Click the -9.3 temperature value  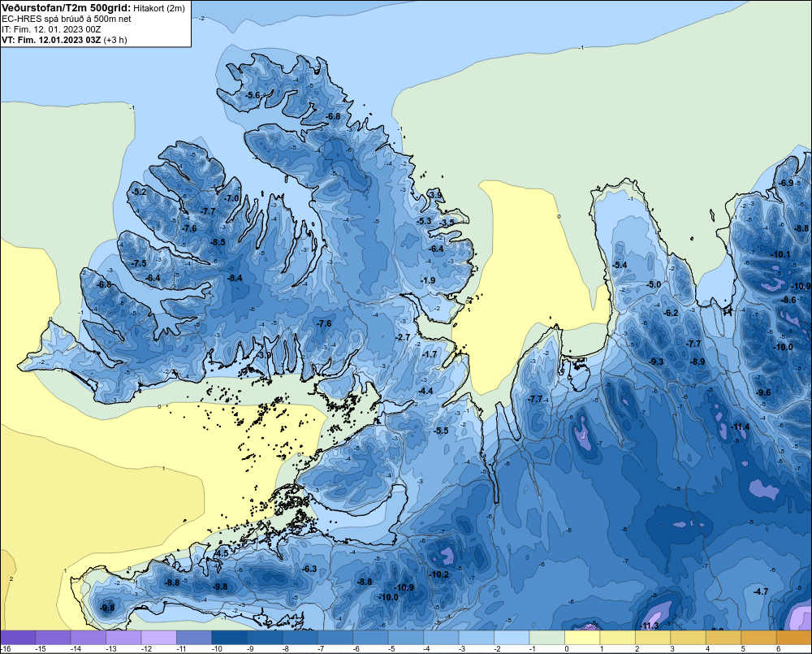[657, 362]
